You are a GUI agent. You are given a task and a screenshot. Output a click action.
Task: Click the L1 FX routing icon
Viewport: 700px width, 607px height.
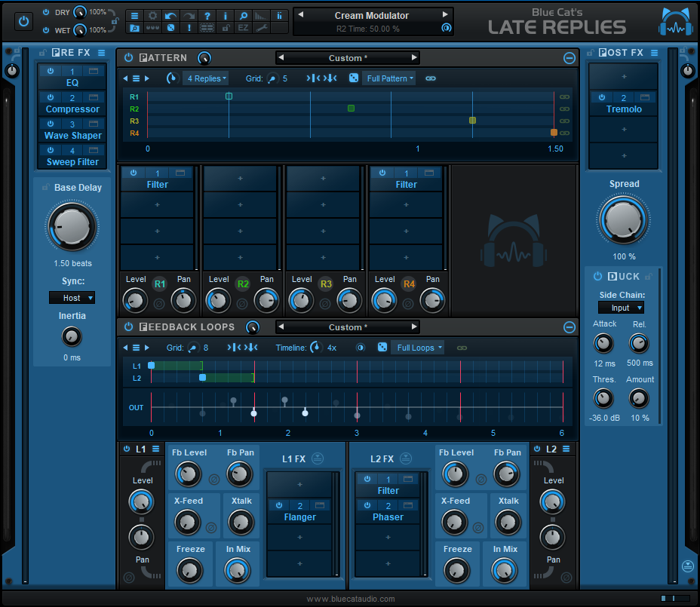coord(318,458)
